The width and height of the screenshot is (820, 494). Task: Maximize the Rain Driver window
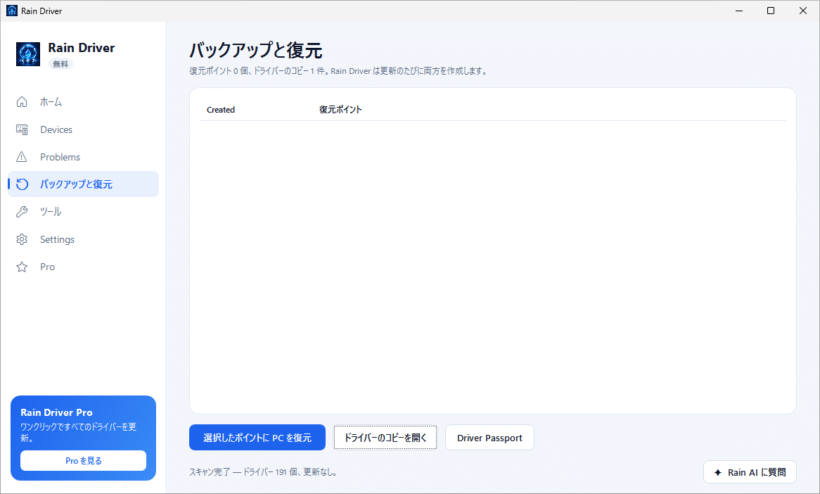pyautogui.click(x=771, y=10)
